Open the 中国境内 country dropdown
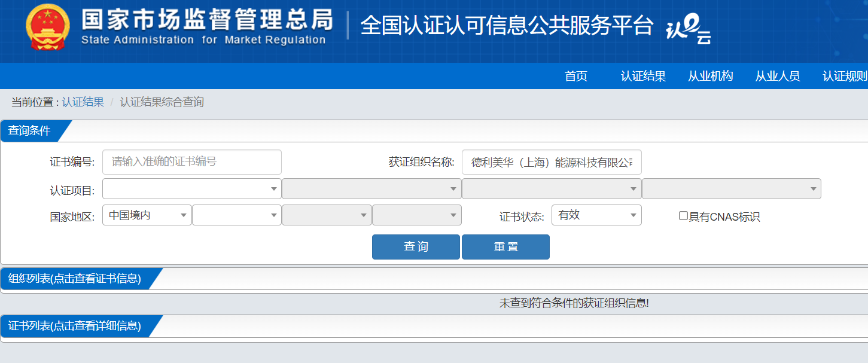This screenshot has width=868, height=363. (x=147, y=215)
